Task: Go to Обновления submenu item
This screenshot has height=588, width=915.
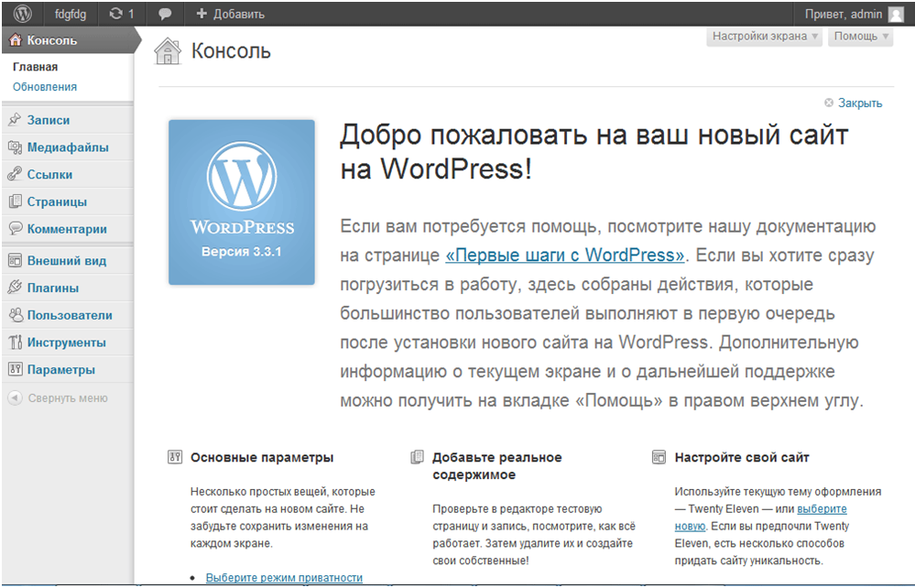Action: pyautogui.click(x=45, y=86)
